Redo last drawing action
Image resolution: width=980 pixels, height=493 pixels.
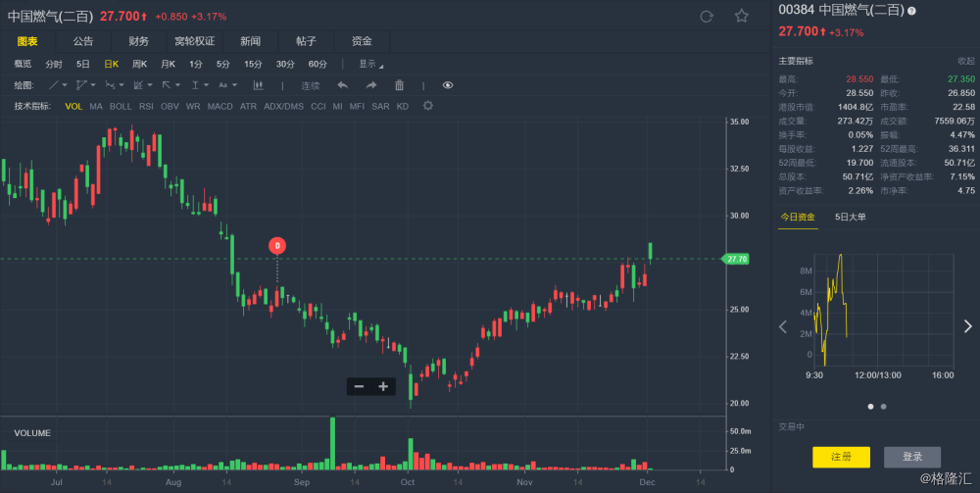point(371,85)
